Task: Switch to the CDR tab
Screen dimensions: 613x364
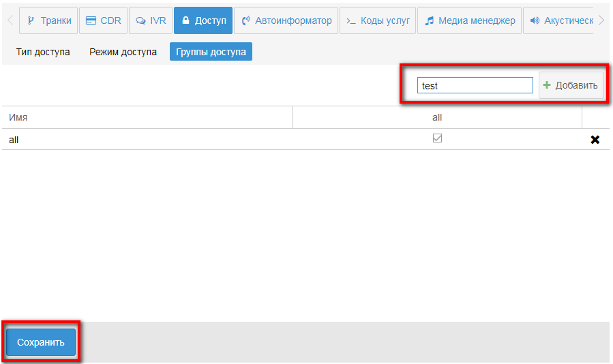Action: [x=103, y=20]
